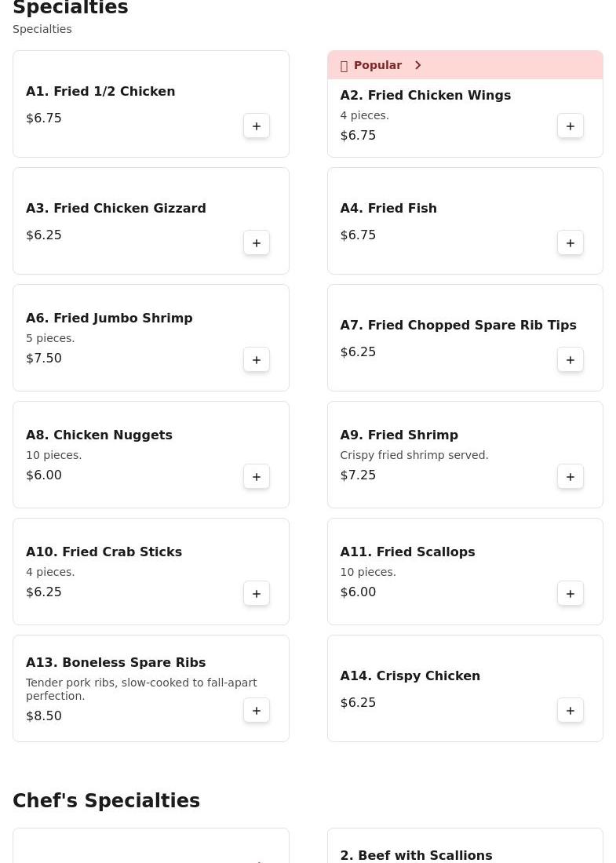616x863 pixels.
Task: Click the Chef's Specialties section heading
Action: coord(106,800)
